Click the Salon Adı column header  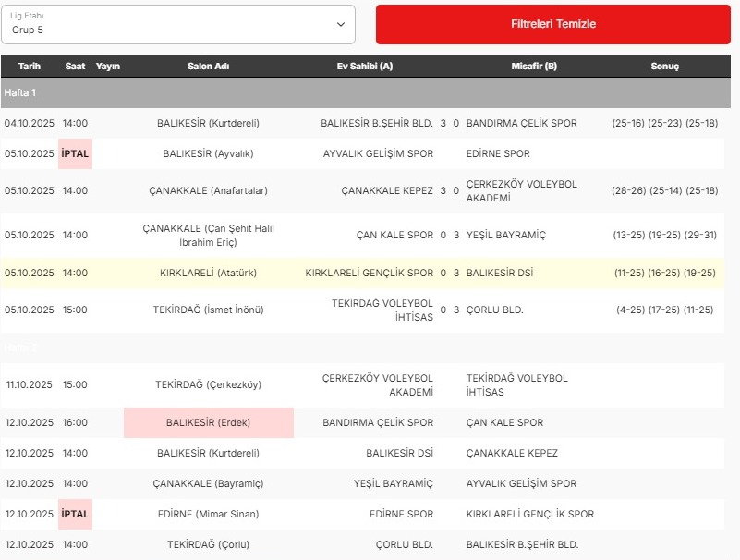pyautogui.click(x=208, y=67)
